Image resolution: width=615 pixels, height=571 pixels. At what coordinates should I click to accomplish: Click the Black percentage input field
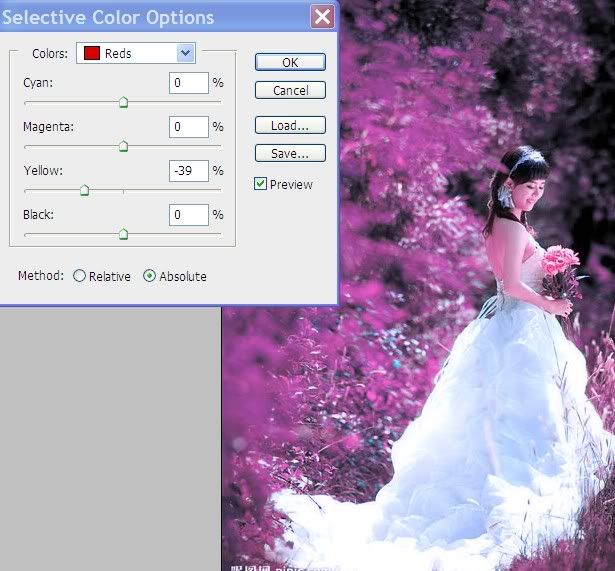(x=189, y=215)
